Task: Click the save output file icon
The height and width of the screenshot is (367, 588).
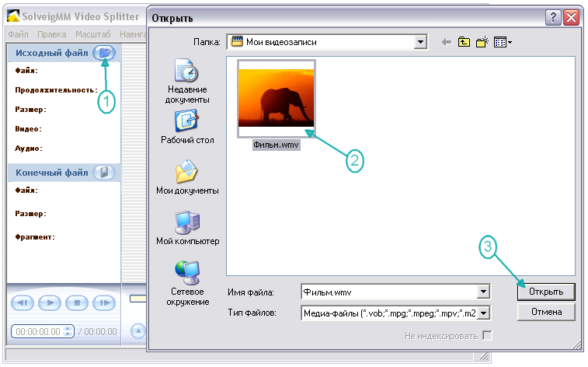Action: click(104, 173)
